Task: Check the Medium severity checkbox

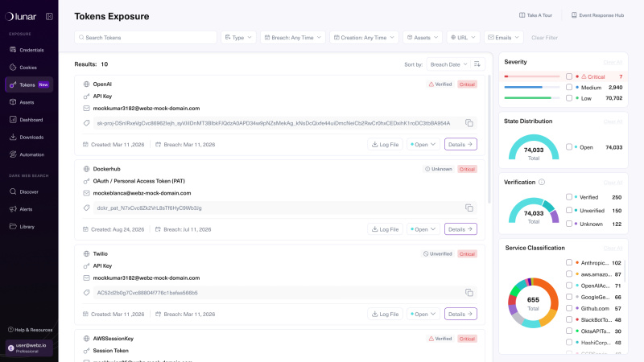Action: coord(569,87)
